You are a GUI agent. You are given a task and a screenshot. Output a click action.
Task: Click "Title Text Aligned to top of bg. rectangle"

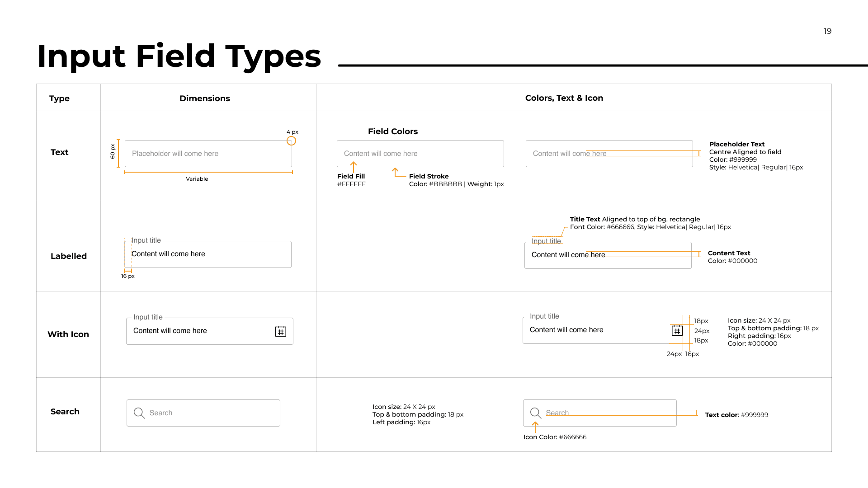tap(635, 219)
